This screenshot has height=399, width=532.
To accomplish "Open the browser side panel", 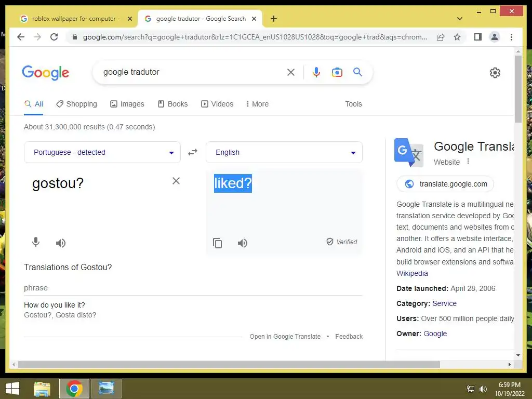I will pos(478,37).
